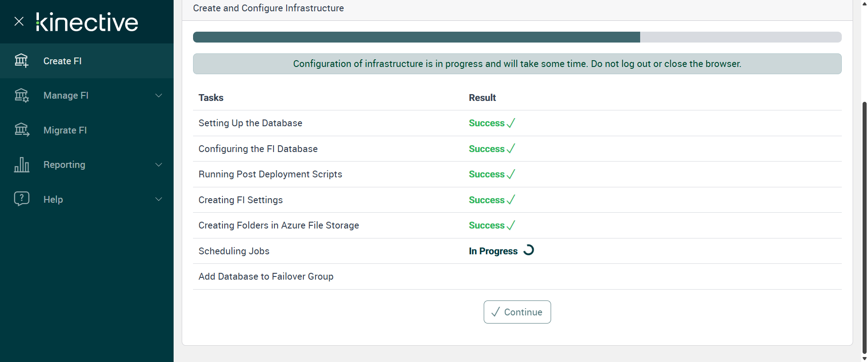Expand the Help menu chevron
This screenshot has width=868, height=362.
point(159,199)
